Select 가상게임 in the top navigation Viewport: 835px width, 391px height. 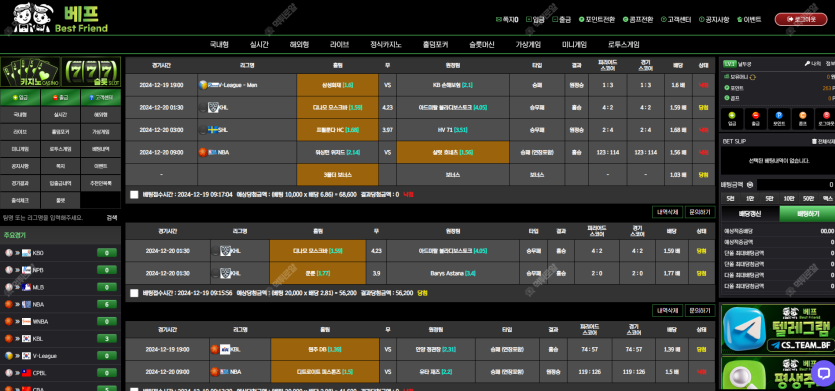point(528,45)
